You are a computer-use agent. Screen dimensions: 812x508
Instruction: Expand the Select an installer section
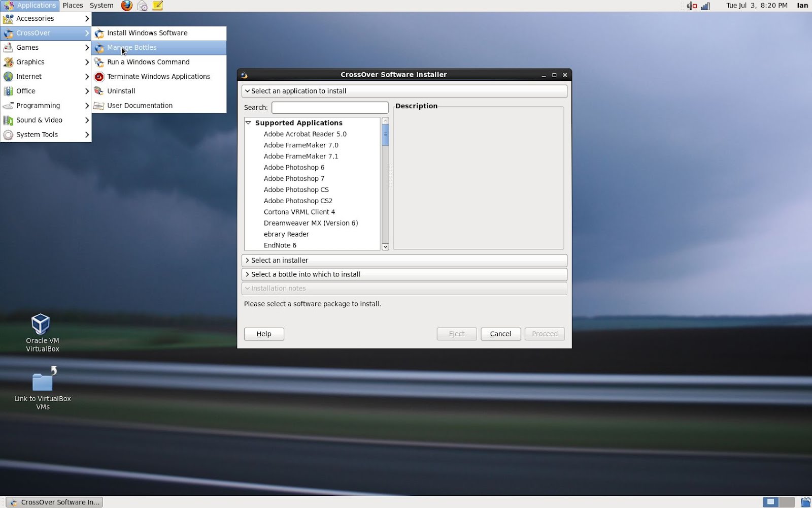click(x=404, y=260)
